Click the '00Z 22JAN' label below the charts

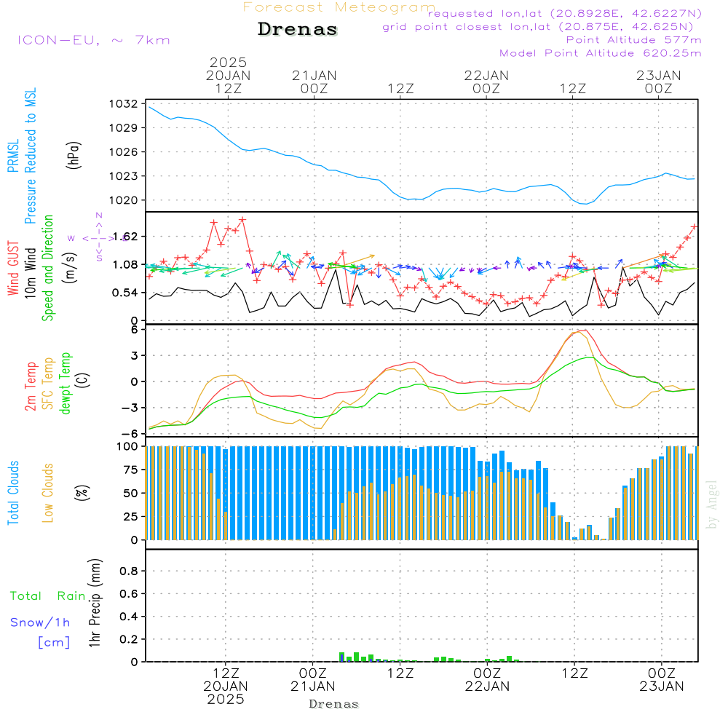pyautogui.click(x=487, y=680)
